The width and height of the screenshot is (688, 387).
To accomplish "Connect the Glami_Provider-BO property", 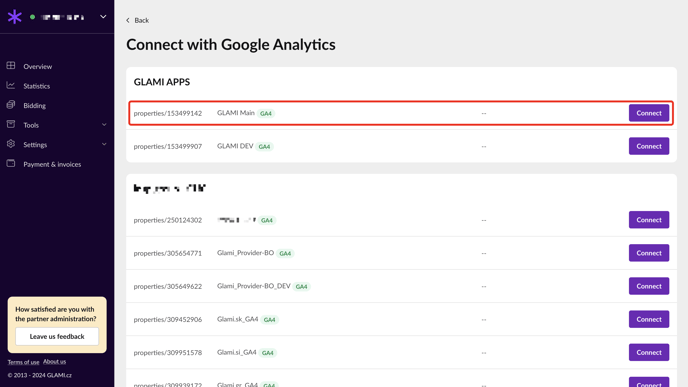I will click(x=649, y=253).
